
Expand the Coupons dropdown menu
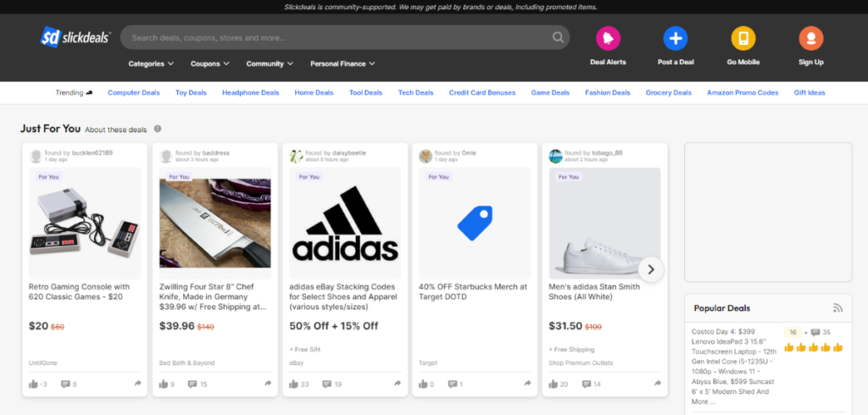pyautogui.click(x=210, y=64)
